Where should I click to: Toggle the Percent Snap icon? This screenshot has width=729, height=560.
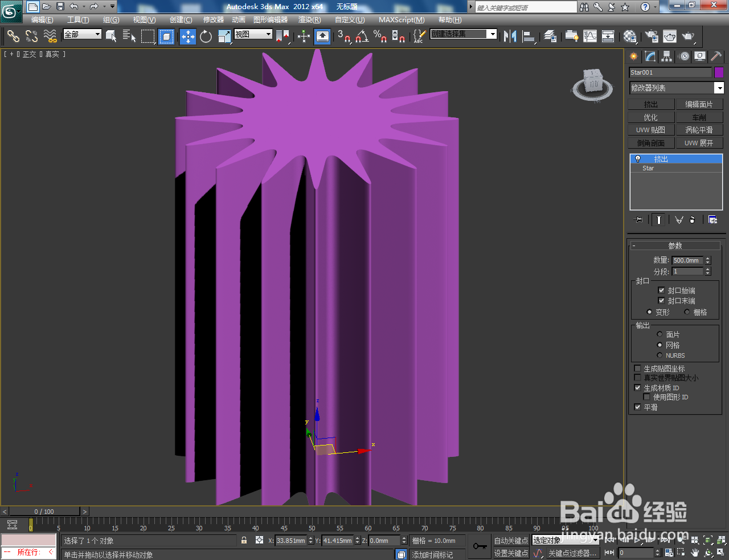(x=380, y=36)
